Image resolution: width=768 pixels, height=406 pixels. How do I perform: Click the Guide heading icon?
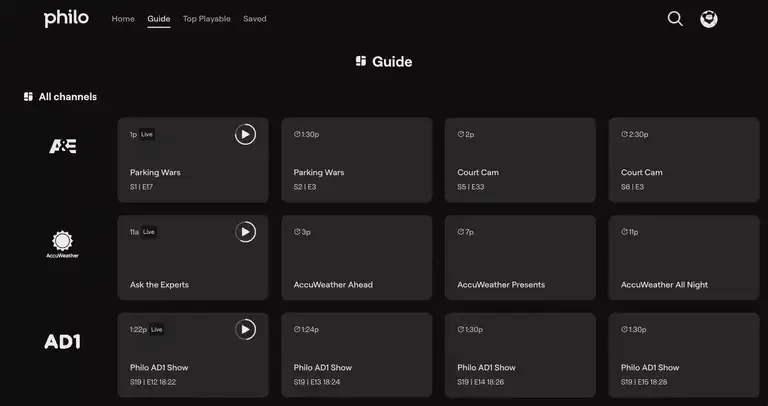pos(361,61)
